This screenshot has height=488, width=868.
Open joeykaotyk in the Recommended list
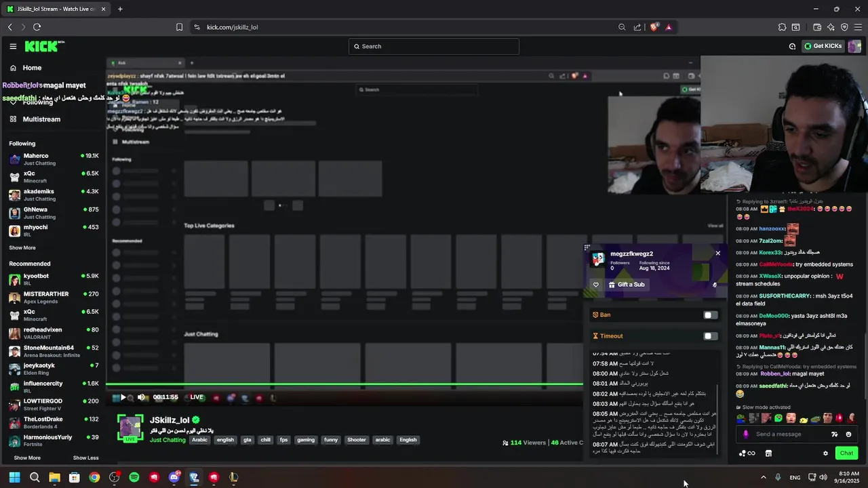pyautogui.click(x=53, y=369)
